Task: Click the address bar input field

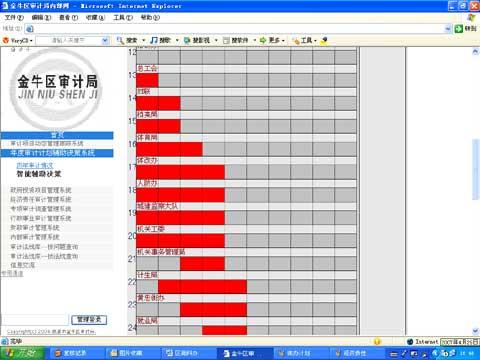Action: [x=239, y=29]
